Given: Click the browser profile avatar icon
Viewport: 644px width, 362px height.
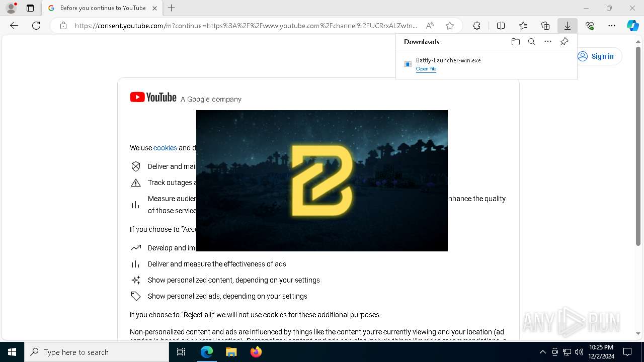Looking at the screenshot, I should [x=11, y=8].
